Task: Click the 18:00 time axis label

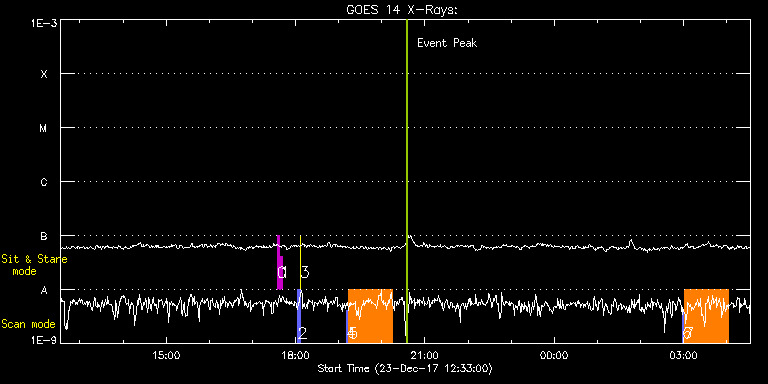Action: [x=295, y=355]
